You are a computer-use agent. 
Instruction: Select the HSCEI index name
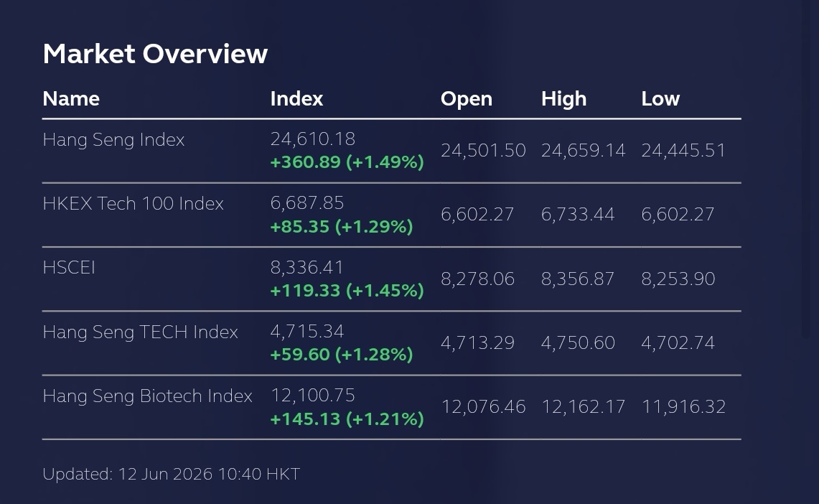point(69,267)
